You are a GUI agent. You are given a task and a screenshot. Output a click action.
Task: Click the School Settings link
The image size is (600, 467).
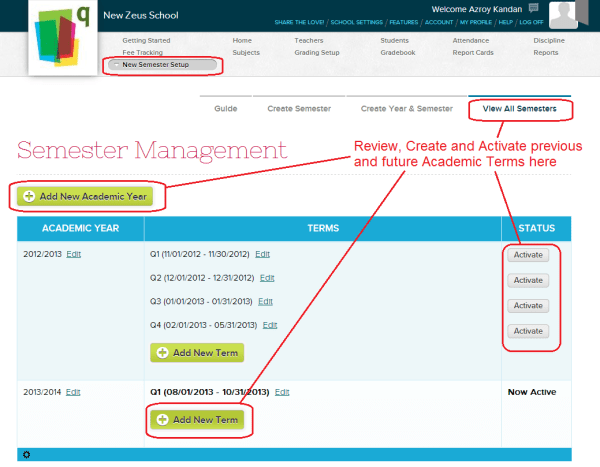tap(357, 22)
